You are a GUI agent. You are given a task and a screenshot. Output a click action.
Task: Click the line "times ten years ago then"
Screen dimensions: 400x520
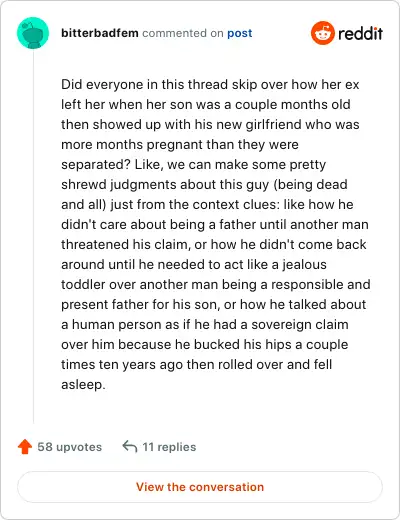pos(197,364)
